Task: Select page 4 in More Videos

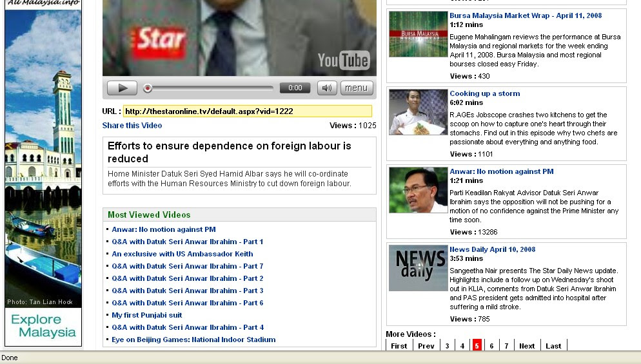Action: tap(462, 345)
